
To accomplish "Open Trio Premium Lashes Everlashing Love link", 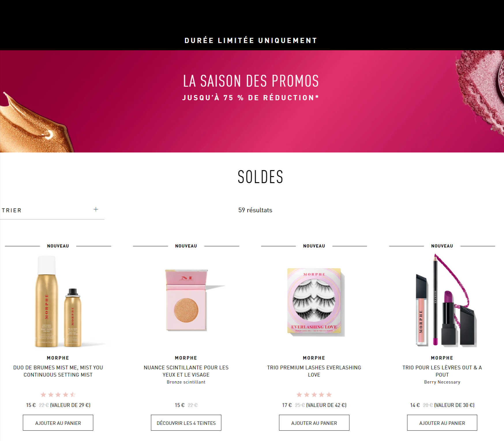I will tap(314, 371).
